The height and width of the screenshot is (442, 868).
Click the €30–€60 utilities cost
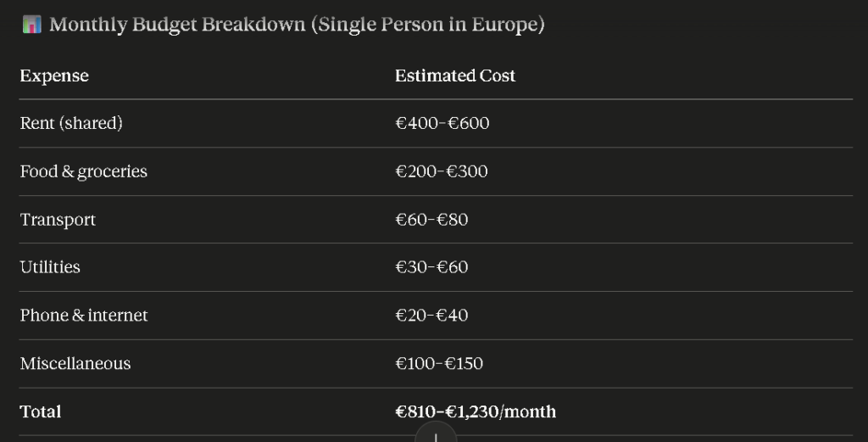(x=431, y=267)
